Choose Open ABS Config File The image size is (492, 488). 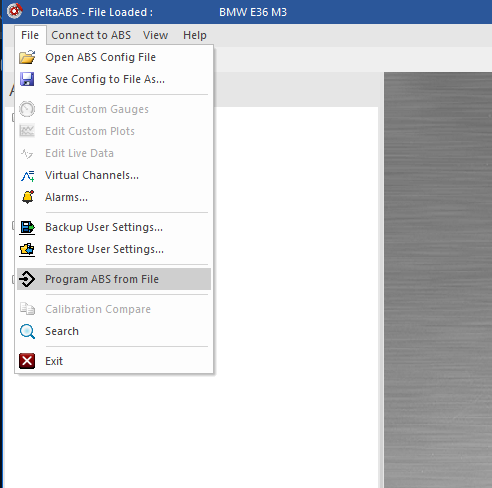pos(114,57)
